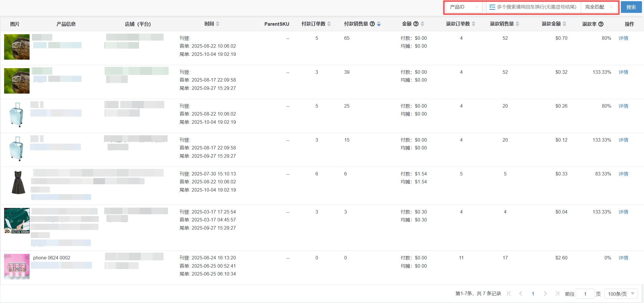This screenshot has width=644, height=303.
Task: Sort by 退款销售量 column arrows
Action: (x=518, y=24)
